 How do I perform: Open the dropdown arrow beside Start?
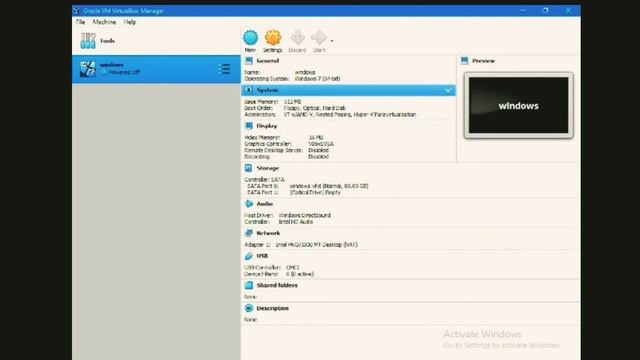pos(332,41)
